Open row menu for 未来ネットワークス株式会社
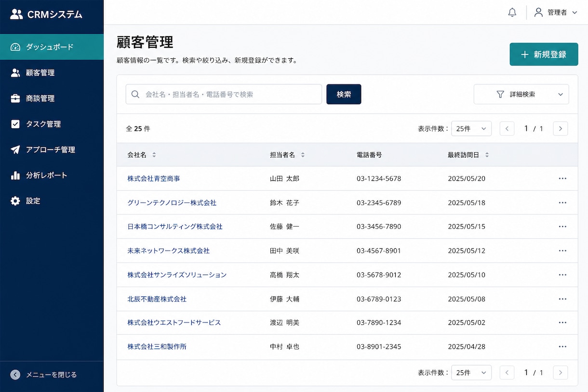The width and height of the screenshot is (588, 392). click(562, 251)
